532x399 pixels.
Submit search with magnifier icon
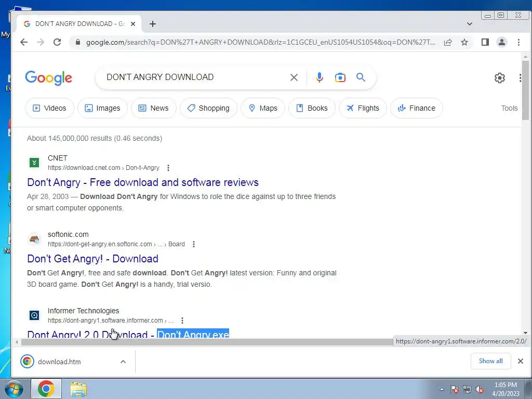pyautogui.click(x=361, y=77)
